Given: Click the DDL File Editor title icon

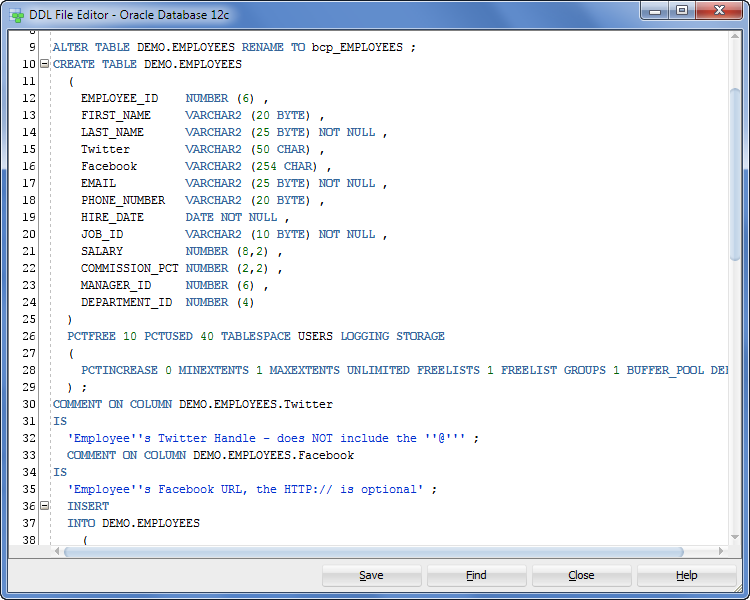Looking at the screenshot, I should tap(17, 15).
